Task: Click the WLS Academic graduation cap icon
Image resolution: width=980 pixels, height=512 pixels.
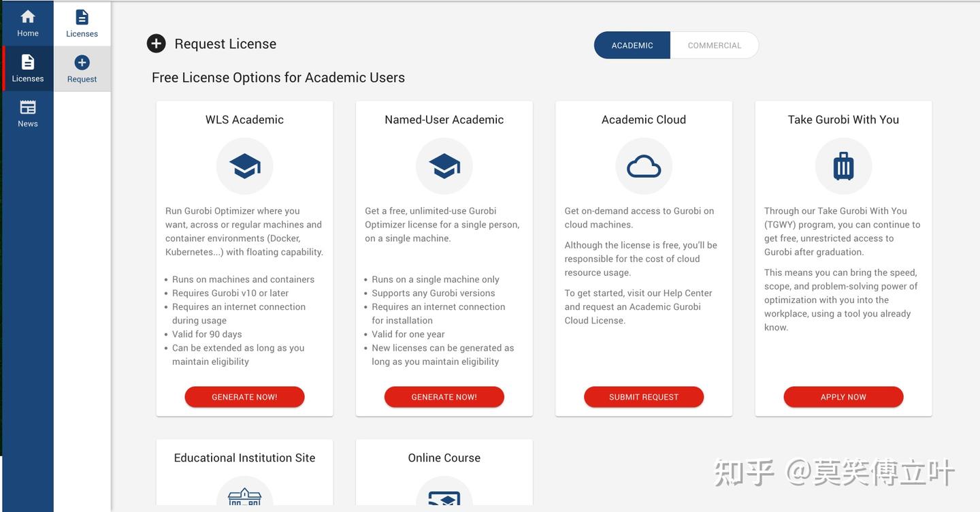Action: click(244, 166)
